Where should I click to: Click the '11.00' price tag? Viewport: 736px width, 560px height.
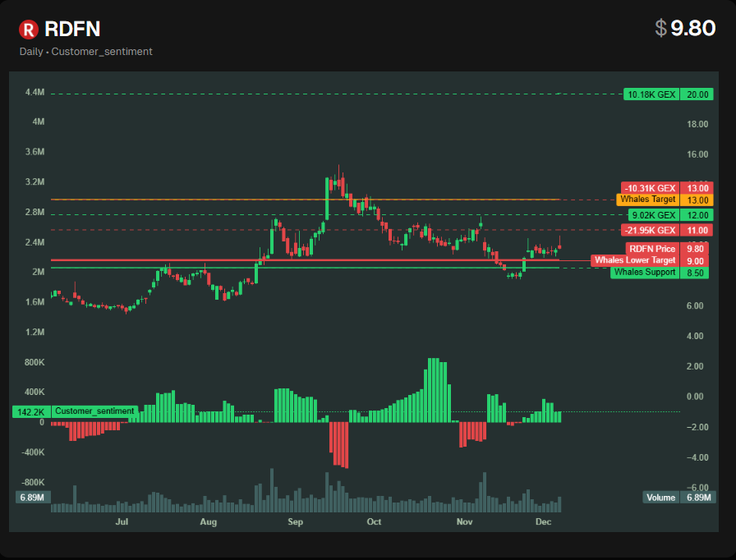(x=697, y=230)
